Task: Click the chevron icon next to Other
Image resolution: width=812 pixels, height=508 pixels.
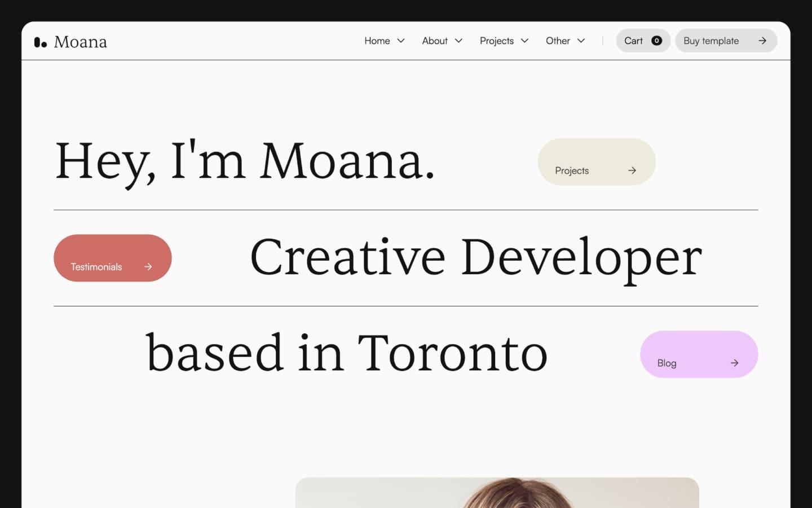Action: point(581,41)
